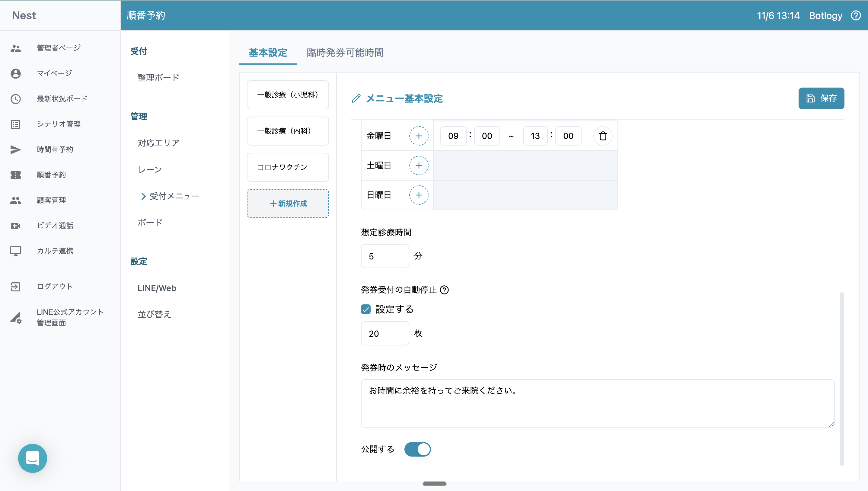This screenshot has width=868, height=491.
Task: Add a time slot for 土曜日
Action: [x=419, y=165]
